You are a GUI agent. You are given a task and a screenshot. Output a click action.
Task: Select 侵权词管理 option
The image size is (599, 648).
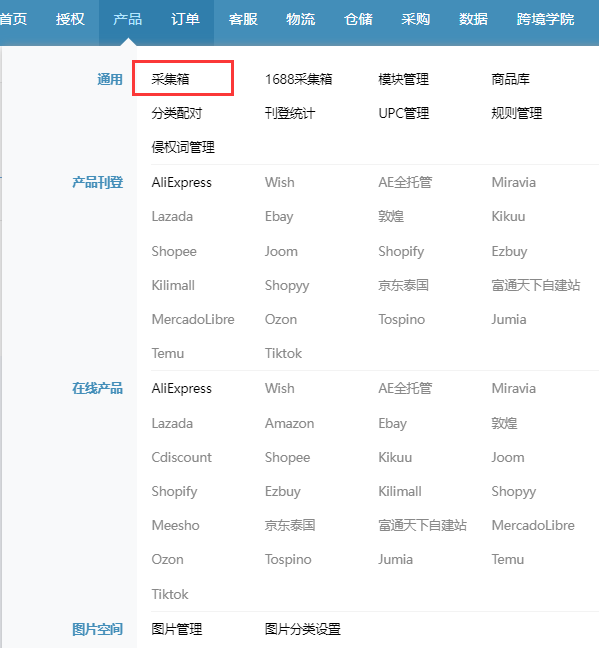pyautogui.click(x=183, y=147)
